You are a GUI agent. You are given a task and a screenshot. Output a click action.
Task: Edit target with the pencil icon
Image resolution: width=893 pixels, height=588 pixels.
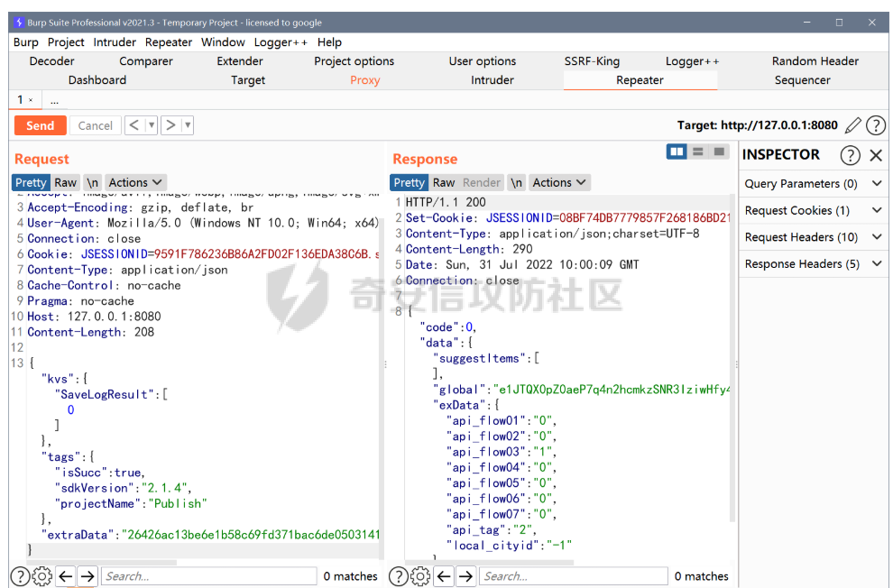coord(852,125)
